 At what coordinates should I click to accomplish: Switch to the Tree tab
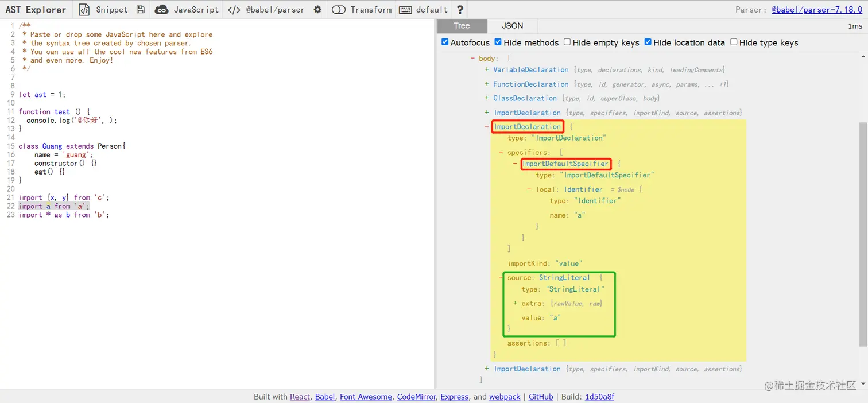462,26
